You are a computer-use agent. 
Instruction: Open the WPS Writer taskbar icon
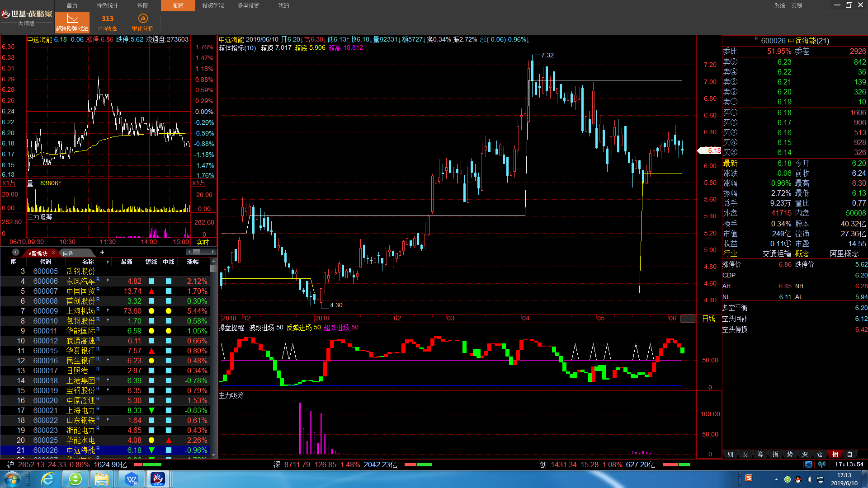tap(132, 479)
